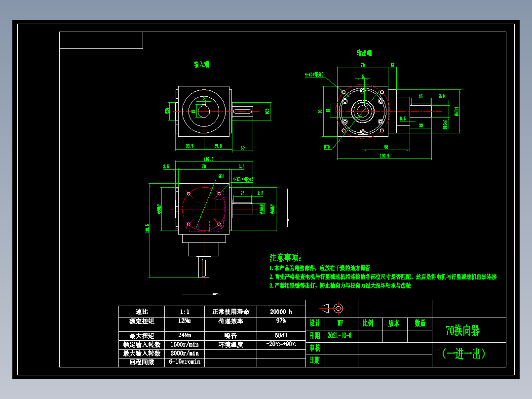Viewport: 532px width, 399px height.
Task: Click the 数量 title block cell
Action: 420,323
